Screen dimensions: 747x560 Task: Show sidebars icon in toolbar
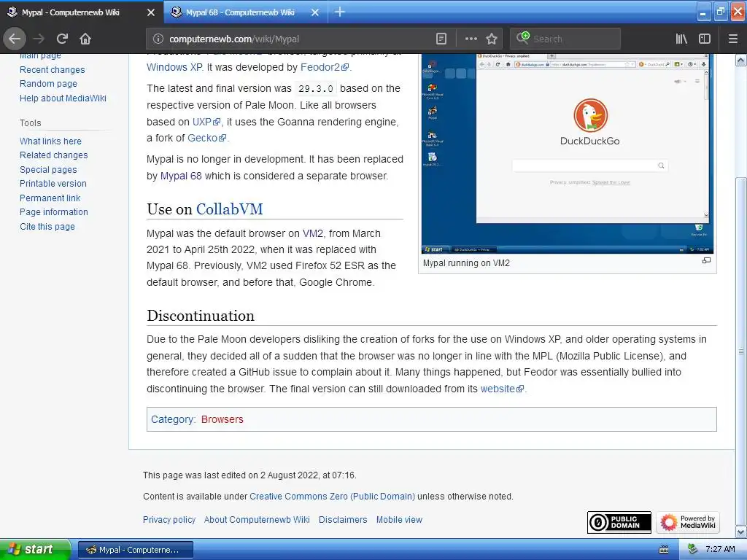pyautogui.click(x=705, y=39)
